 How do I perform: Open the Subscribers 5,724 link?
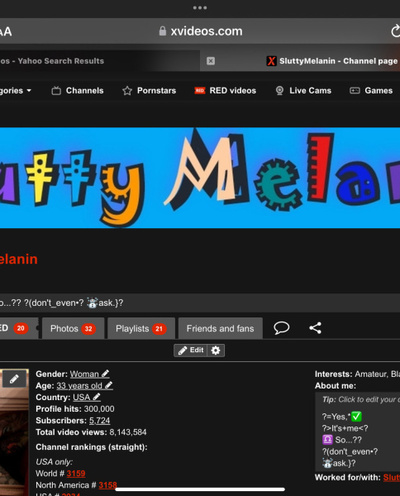click(x=99, y=421)
